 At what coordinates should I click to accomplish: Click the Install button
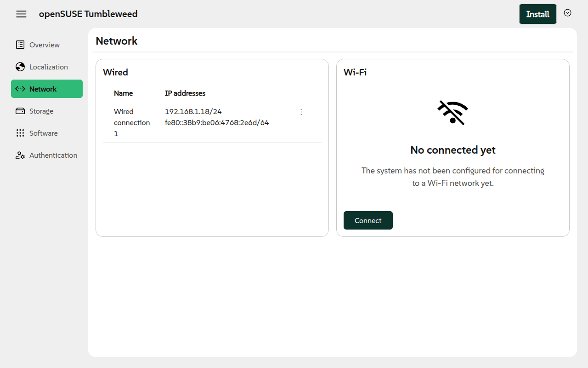[538, 14]
